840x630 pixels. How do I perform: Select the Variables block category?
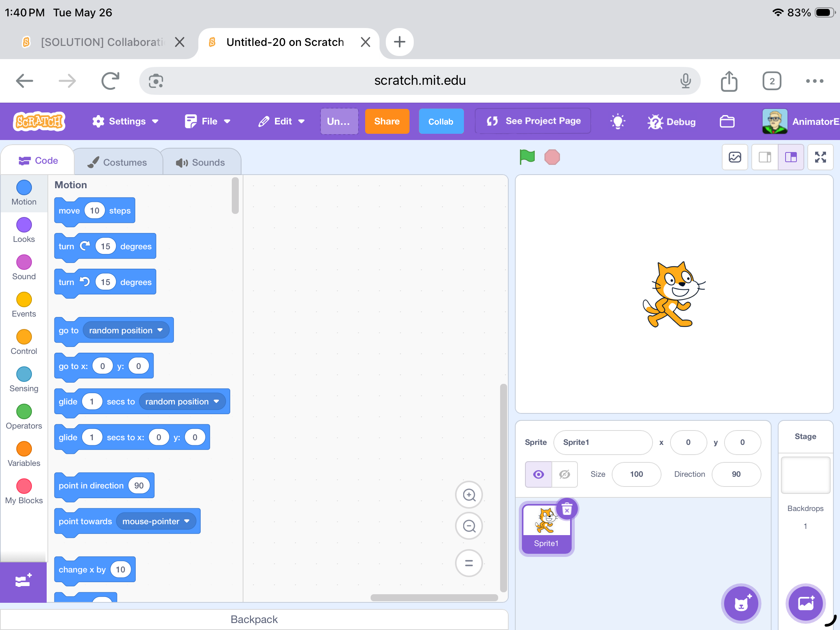coord(24,454)
